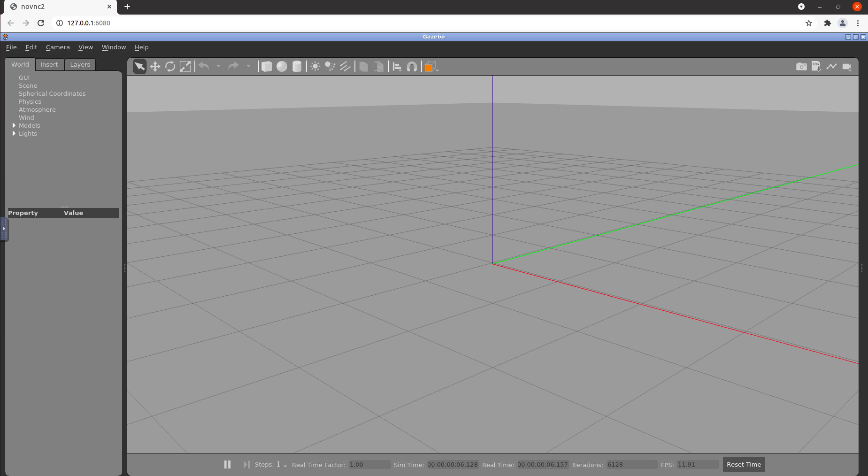The height and width of the screenshot is (476, 868).
Task: Select Wind in the World tree
Action: pos(26,117)
